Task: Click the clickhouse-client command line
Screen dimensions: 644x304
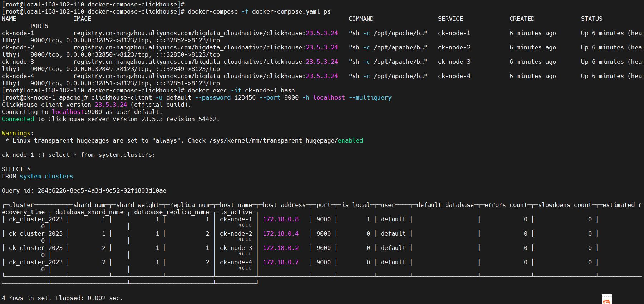Action: [x=241, y=97]
